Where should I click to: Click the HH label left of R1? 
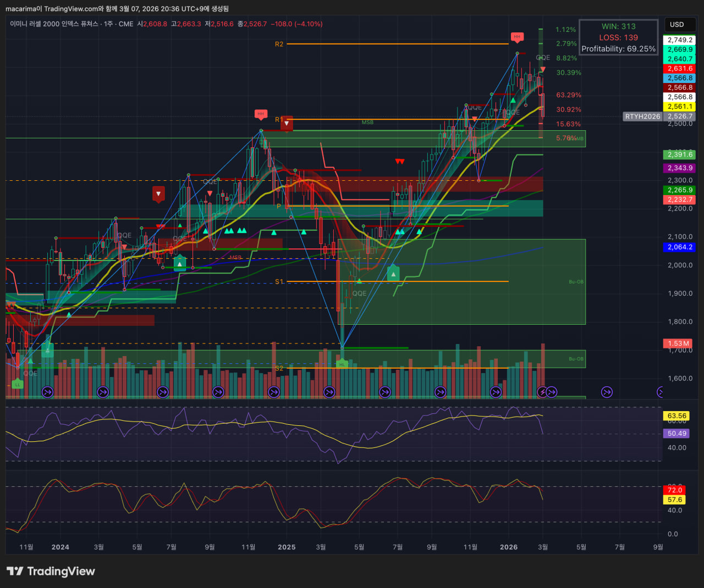point(261,114)
